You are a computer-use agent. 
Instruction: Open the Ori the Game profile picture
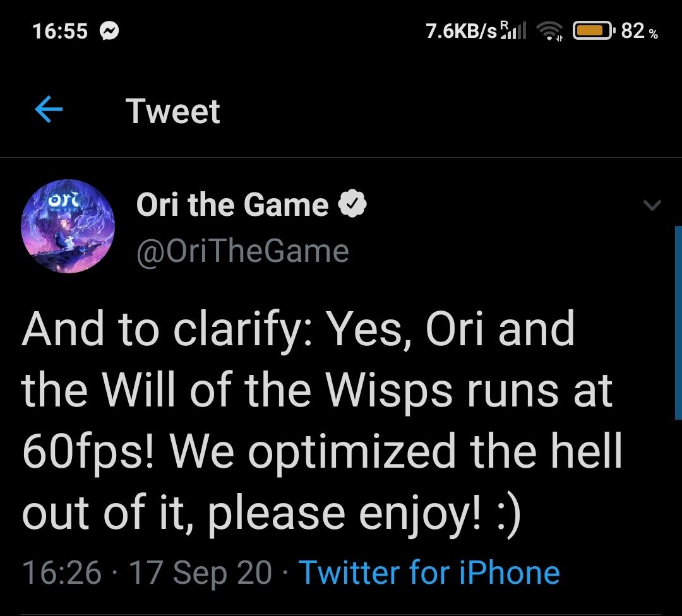tap(68, 226)
